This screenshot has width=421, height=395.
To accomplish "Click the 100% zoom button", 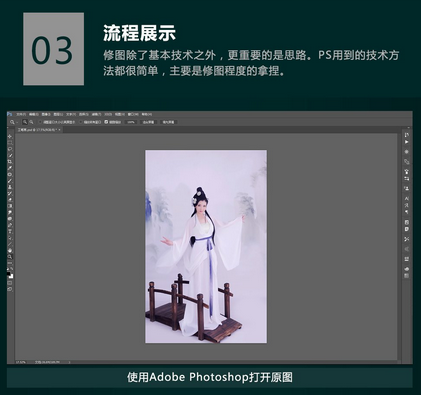I will tap(131, 122).
